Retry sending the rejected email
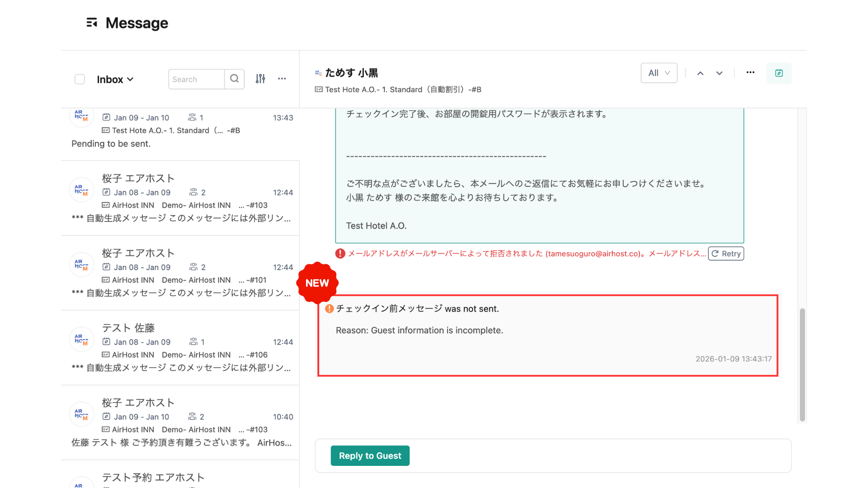This screenshot has height=488, width=868. pos(726,253)
